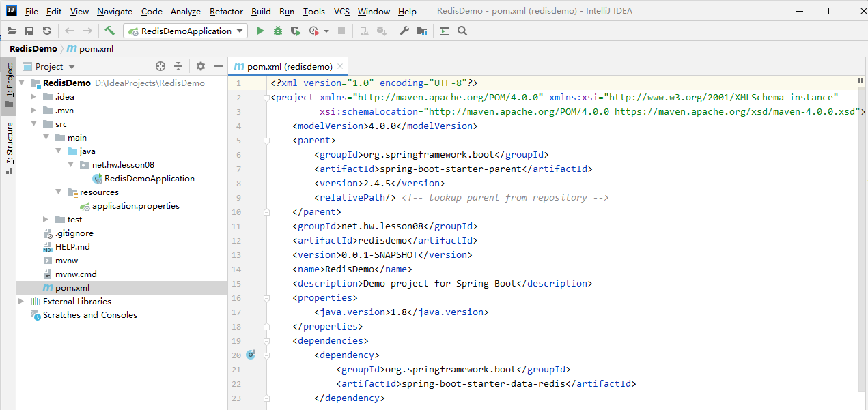
Task: Expand External Libraries node
Action: click(22, 301)
